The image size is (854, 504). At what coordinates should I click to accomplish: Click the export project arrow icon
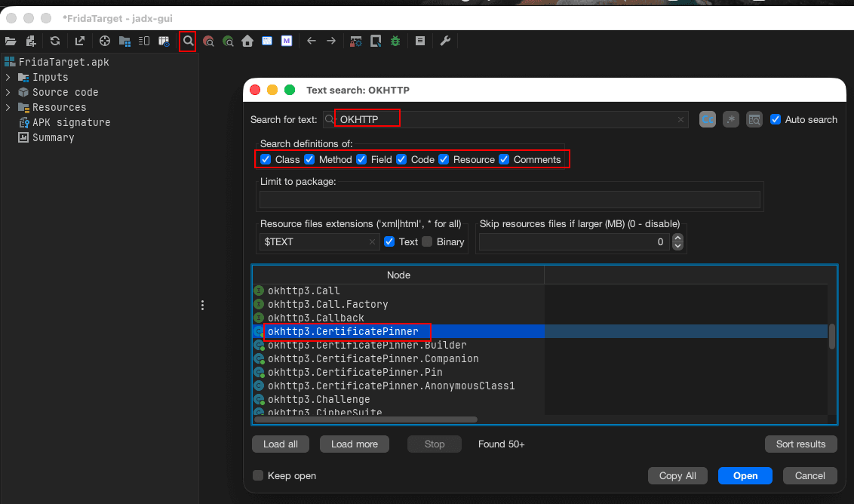pos(79,41)
